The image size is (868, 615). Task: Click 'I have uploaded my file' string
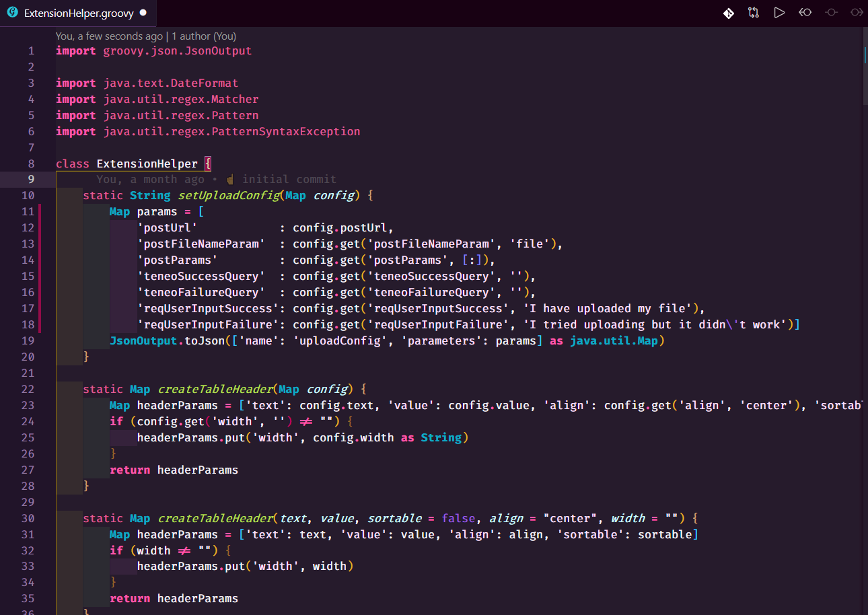pos(607,309)
